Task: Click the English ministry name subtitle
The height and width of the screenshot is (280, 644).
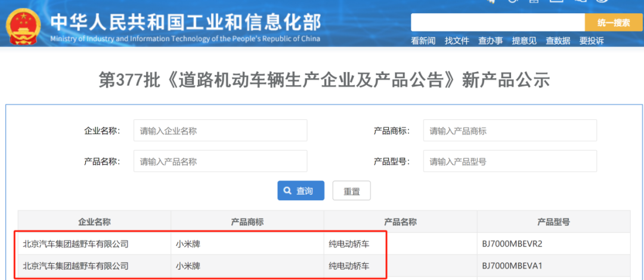Action: point(185,39)
